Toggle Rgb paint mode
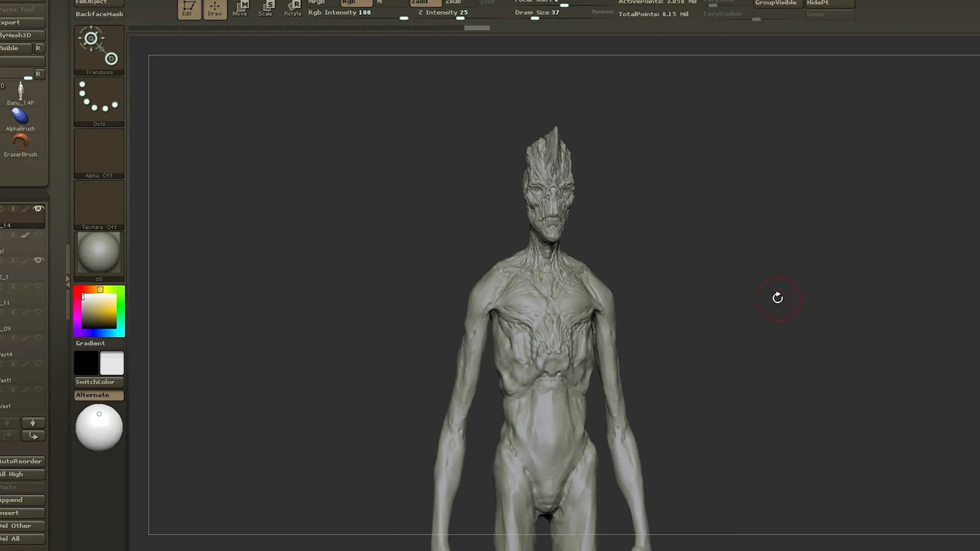This screenshot has height=551, width=980. (356, 3)
